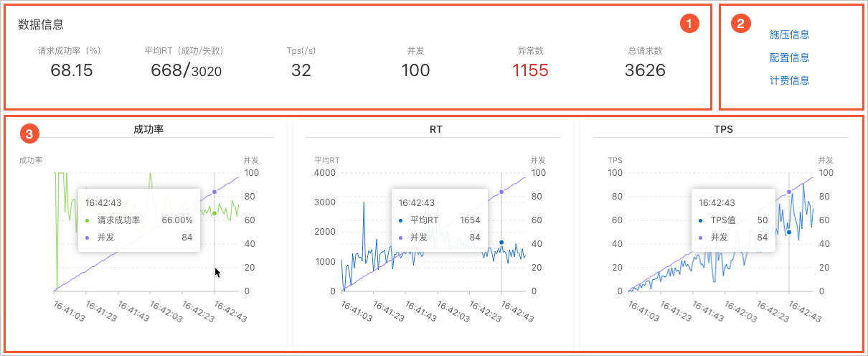
Task: Click the purple 并发 point on 成功率 chart
Action: coord(214,192)
